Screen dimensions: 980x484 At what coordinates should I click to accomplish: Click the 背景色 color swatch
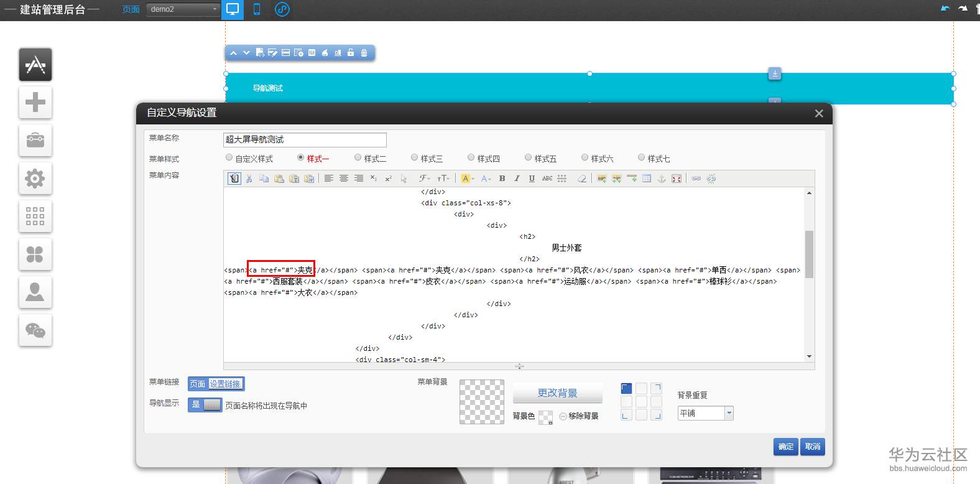click(545, 417)
